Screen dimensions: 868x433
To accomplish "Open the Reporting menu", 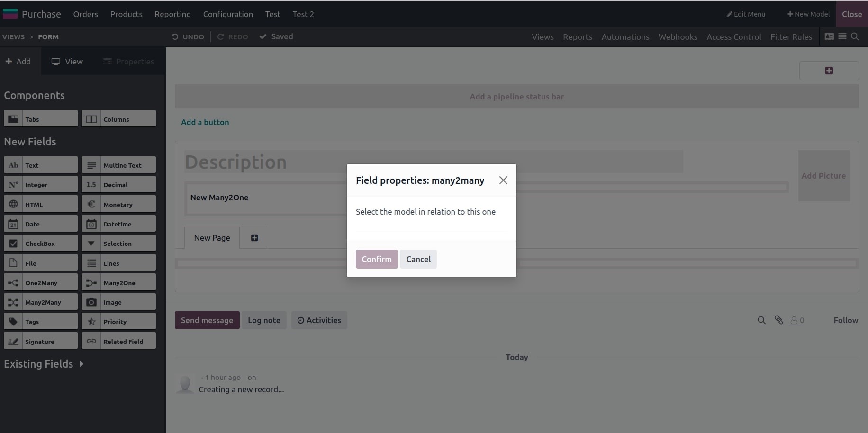I will click(172, 14).
